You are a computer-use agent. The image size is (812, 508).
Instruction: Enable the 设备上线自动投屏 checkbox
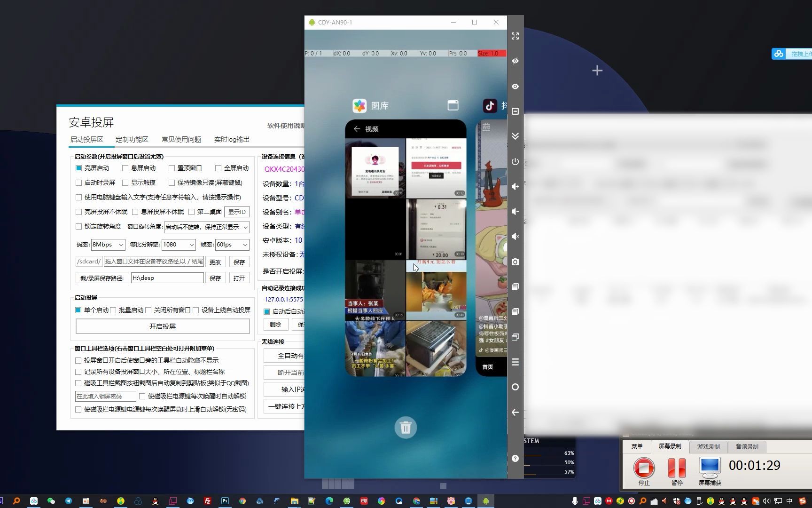[195, 310]
